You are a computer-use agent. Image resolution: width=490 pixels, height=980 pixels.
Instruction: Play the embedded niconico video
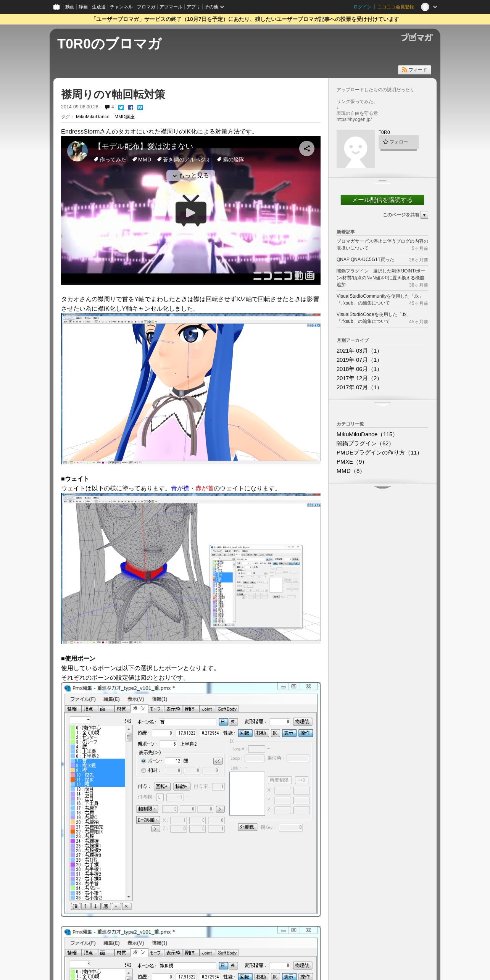click(191, 211)
